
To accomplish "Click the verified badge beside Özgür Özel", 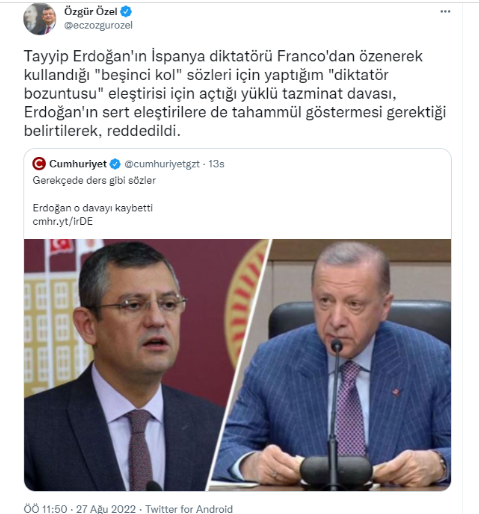I will 126,12.
